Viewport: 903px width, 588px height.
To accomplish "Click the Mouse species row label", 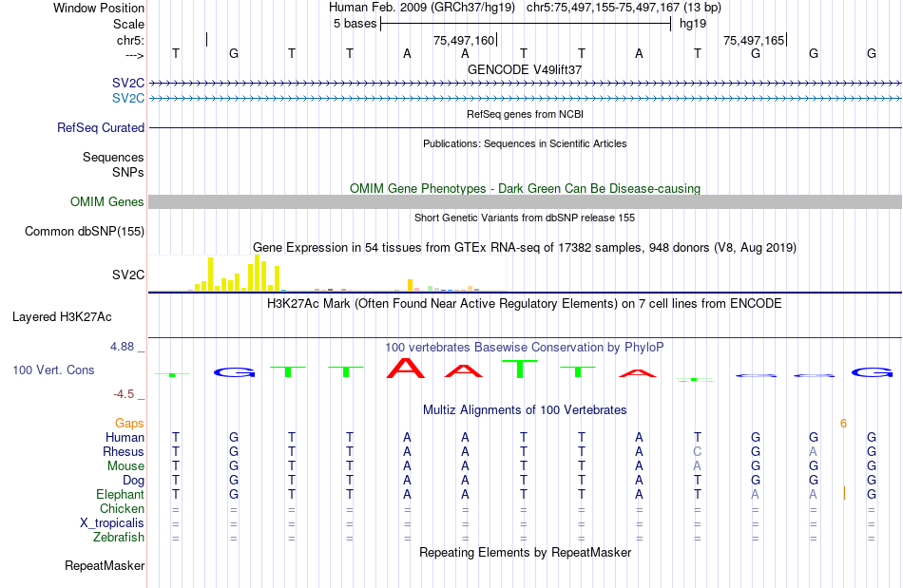I will pos(125,466).
